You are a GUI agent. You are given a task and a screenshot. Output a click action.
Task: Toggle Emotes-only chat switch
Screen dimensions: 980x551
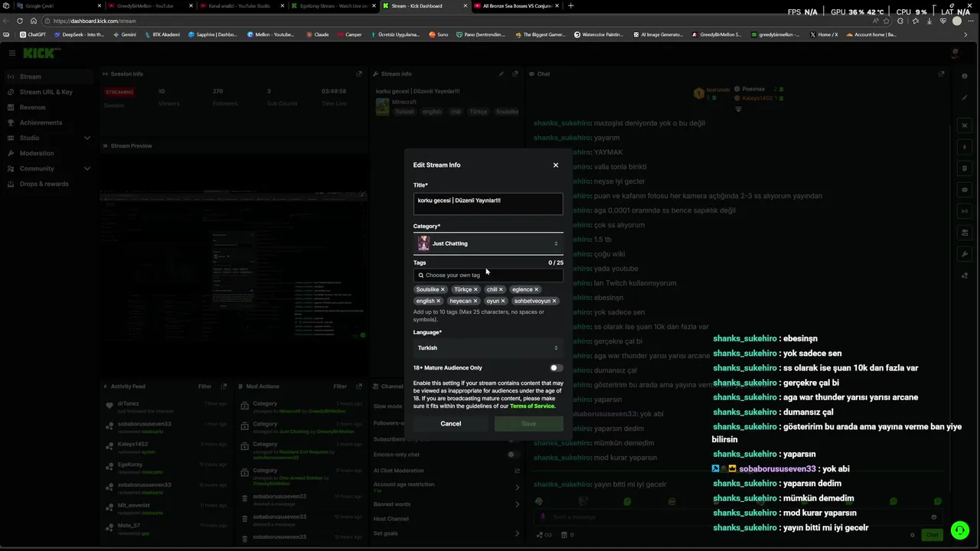coord(512,455)
